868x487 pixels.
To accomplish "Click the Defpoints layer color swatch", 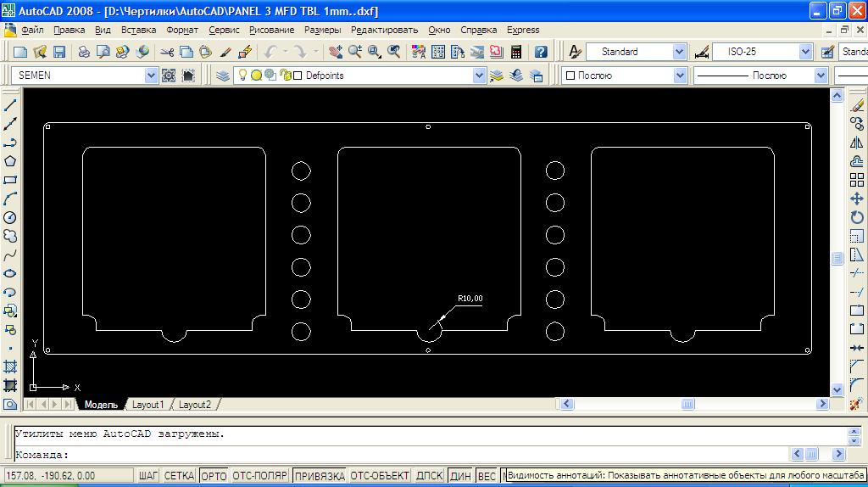I will point(298,76).
